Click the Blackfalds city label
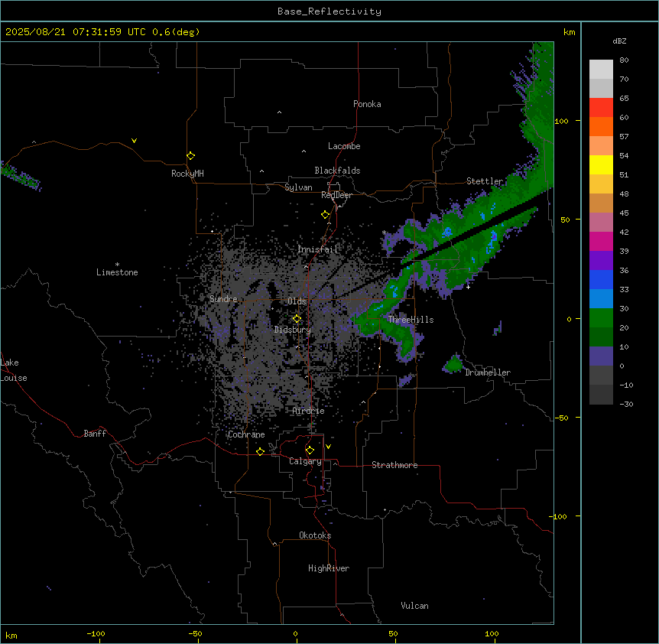Screen dimensions: 659x644 click(337, 171)
